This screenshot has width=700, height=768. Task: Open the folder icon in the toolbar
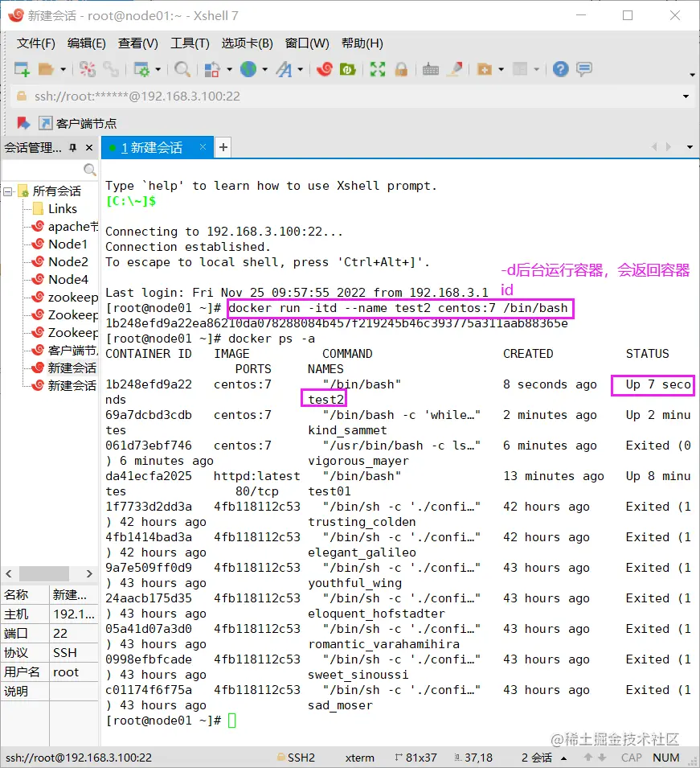pyautogui.click(x=46, y=69)
